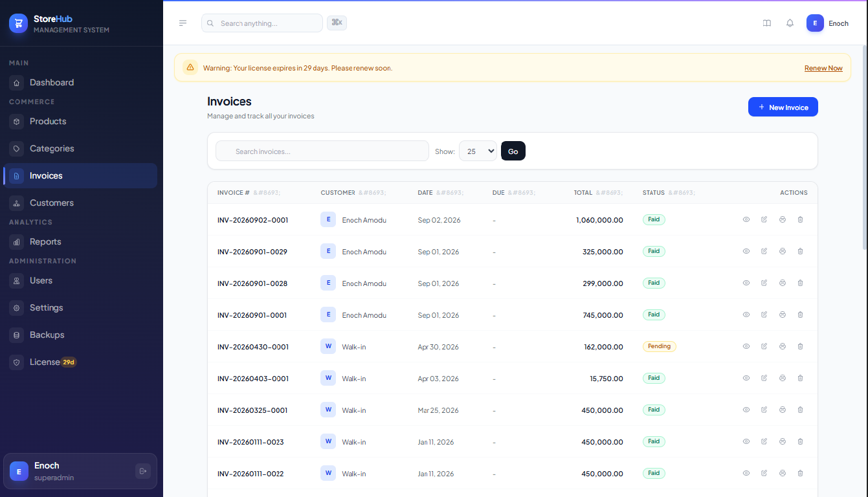868x497 pixels.
Task: Sort table by Due column
Action: coord(514,193)
